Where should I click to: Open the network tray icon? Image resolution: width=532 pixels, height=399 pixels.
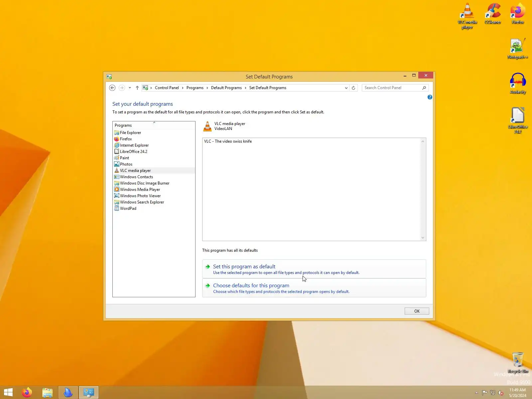(493, 393)
